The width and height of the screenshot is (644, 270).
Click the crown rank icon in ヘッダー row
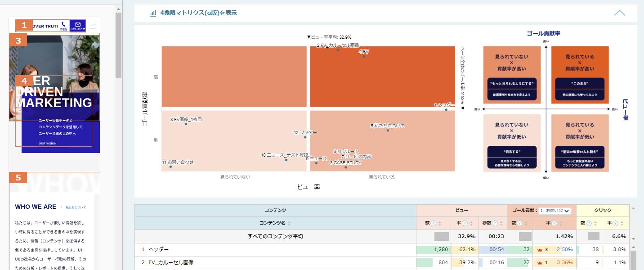[x=540, y=249]
